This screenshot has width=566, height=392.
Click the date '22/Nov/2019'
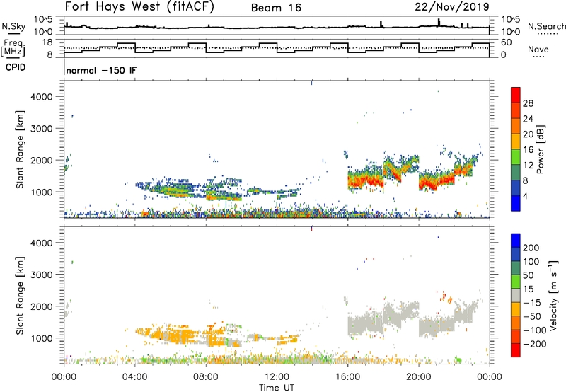452,6
